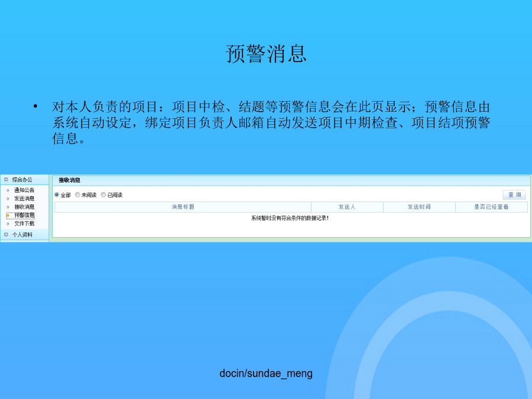532x399 pixels.
Task: Open 文件下载 in the sidebar
Action: pos(24,223)
